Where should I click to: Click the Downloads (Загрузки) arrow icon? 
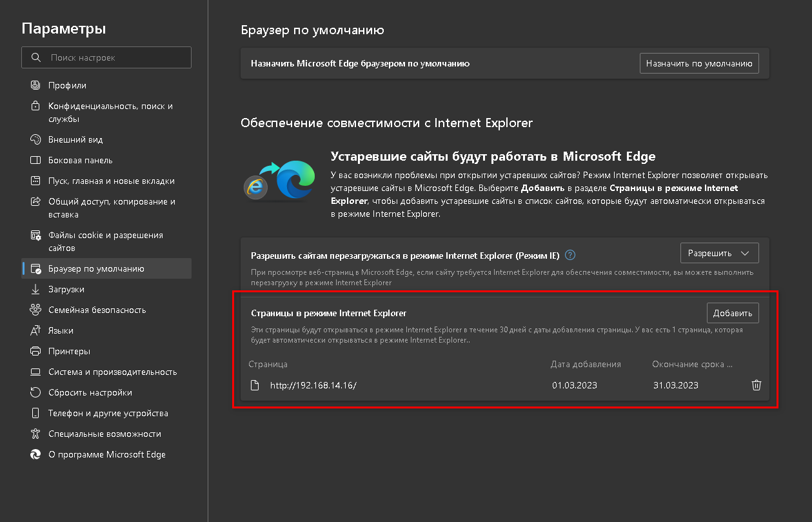(x=36, y=289)
